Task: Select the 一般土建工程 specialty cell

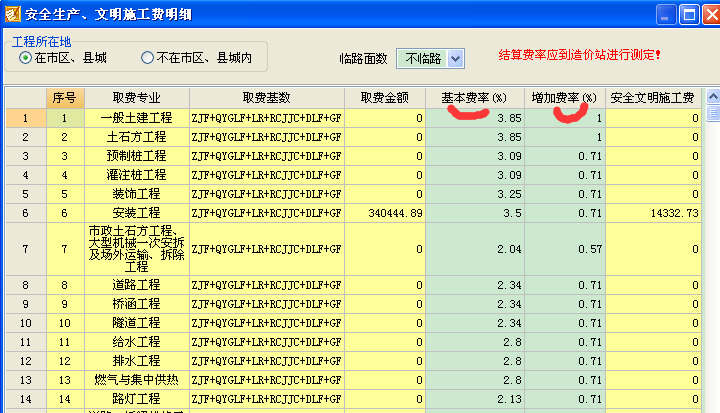Action: click(139, 118)
